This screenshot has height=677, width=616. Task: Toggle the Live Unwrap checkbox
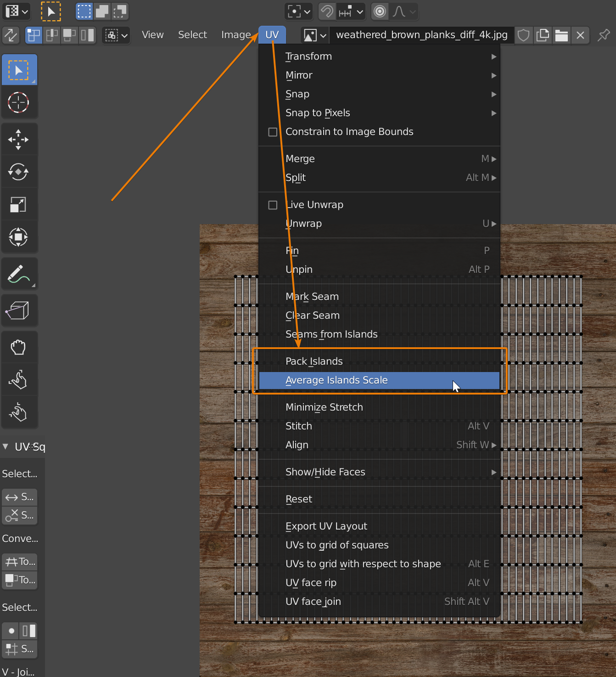tap(273, 205)
